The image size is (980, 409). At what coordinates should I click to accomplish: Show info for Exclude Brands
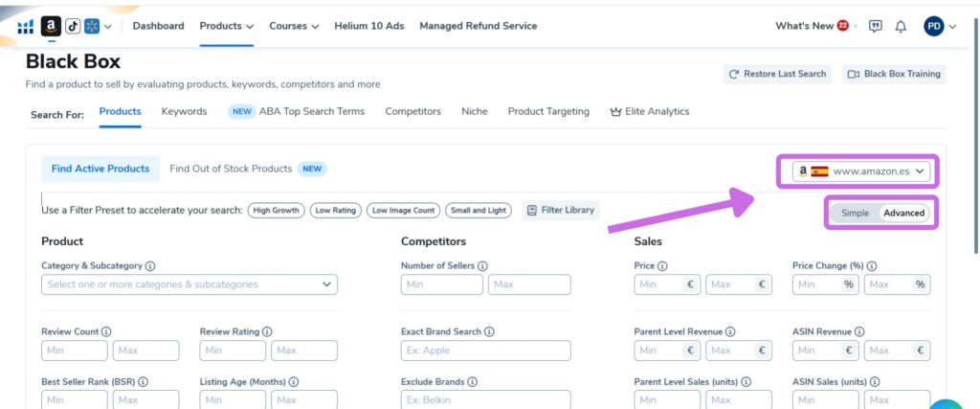pos(473,381)
